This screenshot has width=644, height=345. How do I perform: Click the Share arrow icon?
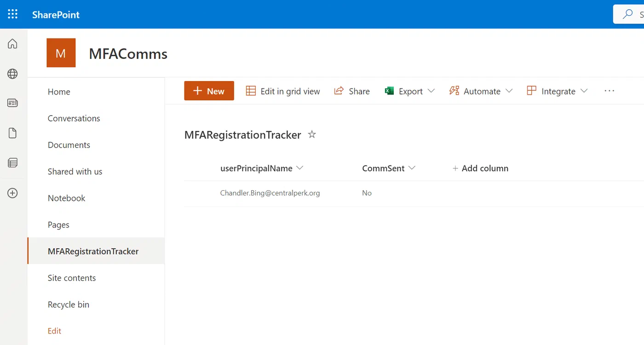tap(339, 91)
